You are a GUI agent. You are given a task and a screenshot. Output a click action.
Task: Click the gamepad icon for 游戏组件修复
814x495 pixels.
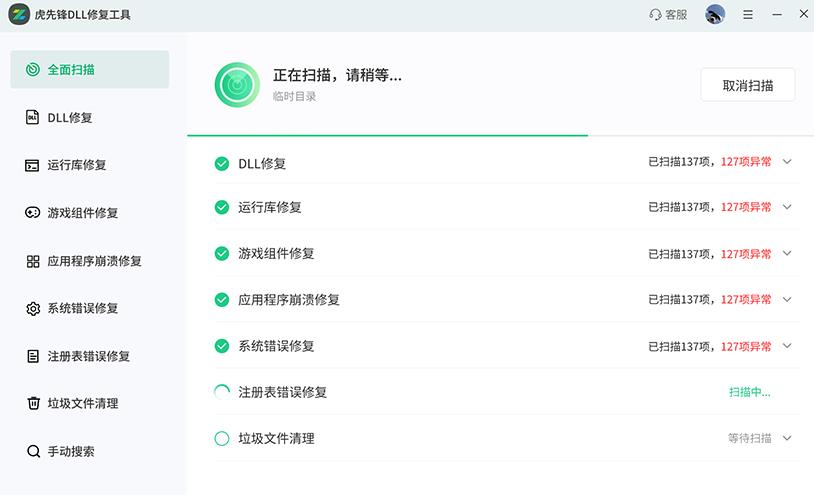coord(32,213)
